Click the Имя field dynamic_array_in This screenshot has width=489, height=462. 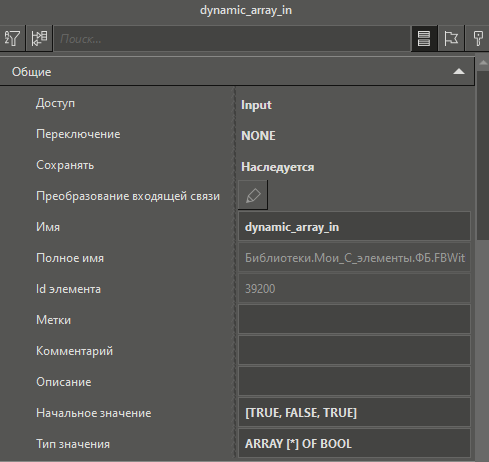354,227
